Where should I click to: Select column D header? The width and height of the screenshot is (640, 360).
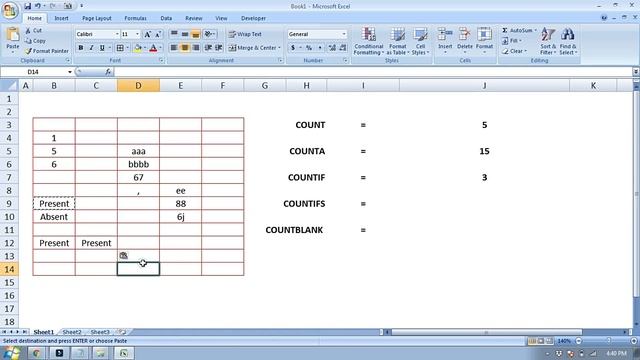138,86
